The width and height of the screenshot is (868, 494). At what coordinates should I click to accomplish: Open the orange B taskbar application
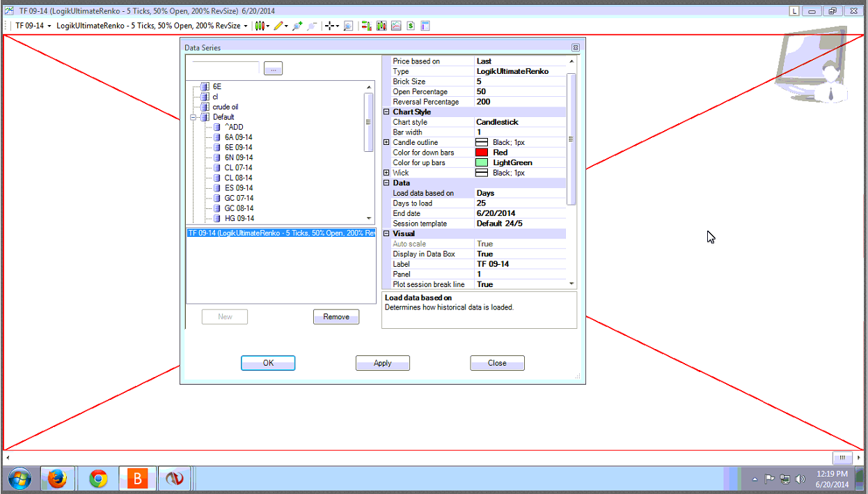pos(137,479)
